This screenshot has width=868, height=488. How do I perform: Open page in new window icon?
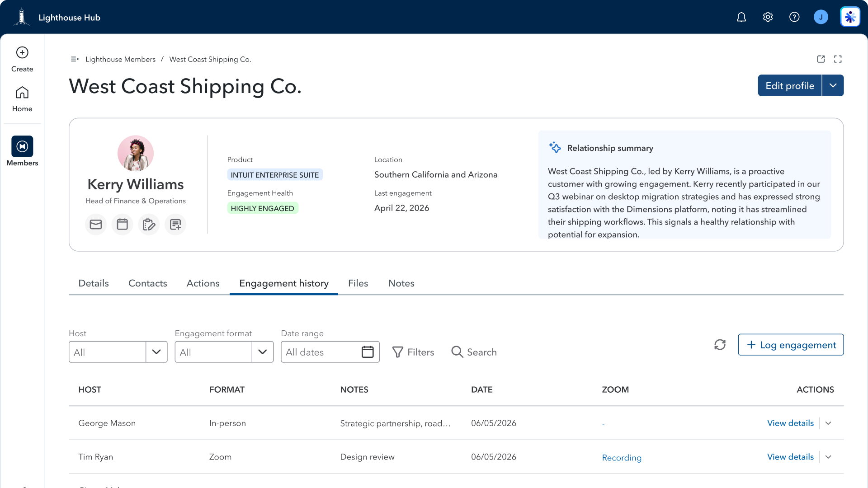[x=821, y=59]
